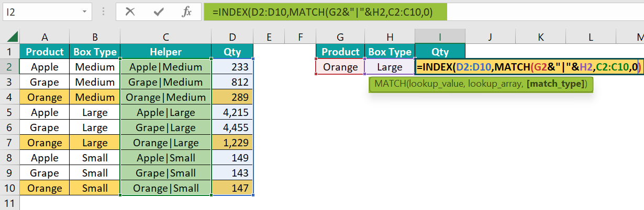Select quantity cell 1,229
This screenshot has height=210, width=644.
point(232,143)
